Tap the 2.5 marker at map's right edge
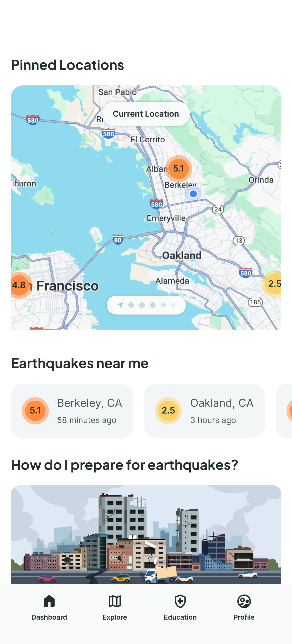Screen dimensions: 292x644 [x=274, y=284]
